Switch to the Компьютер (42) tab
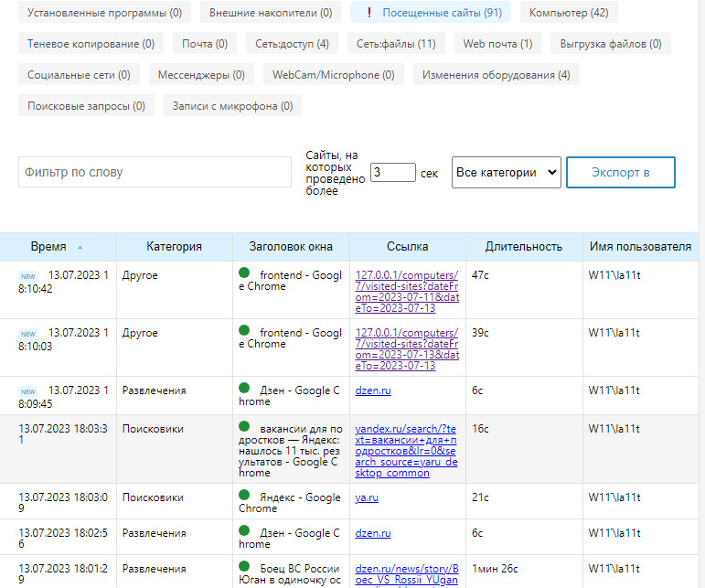This screenshot has width=705, height=588. [569, 13]
